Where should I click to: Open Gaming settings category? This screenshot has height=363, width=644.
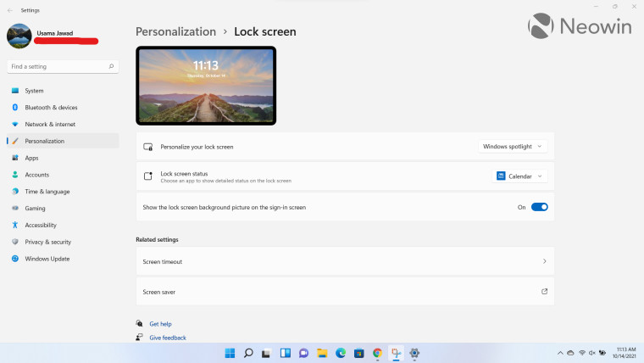pyautogui.click(x=63, y=209)
